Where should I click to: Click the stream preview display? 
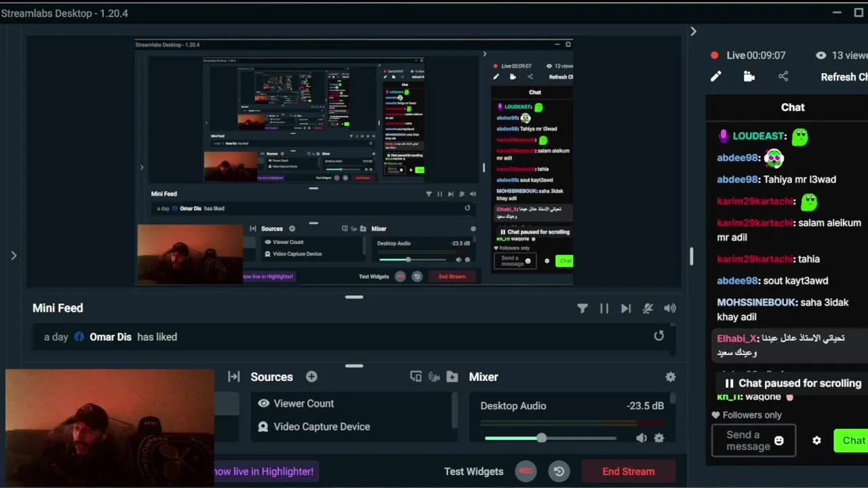[x=354, y=161]
